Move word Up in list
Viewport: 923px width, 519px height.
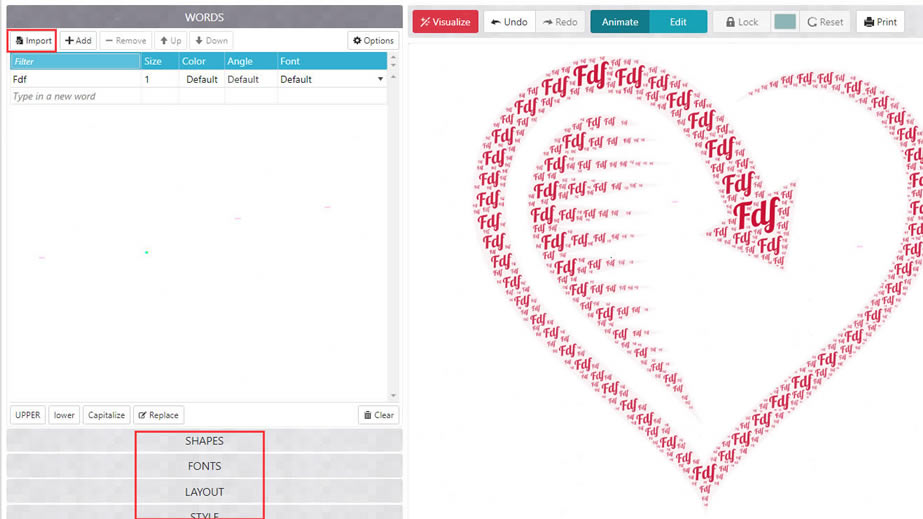pos(171,41)
